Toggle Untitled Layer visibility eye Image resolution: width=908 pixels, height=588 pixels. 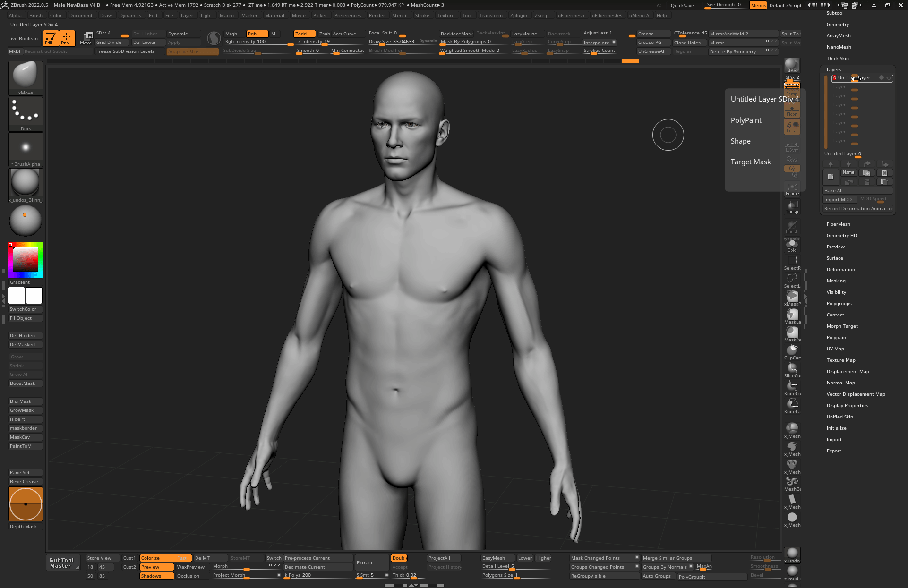[x=889, y=78]
